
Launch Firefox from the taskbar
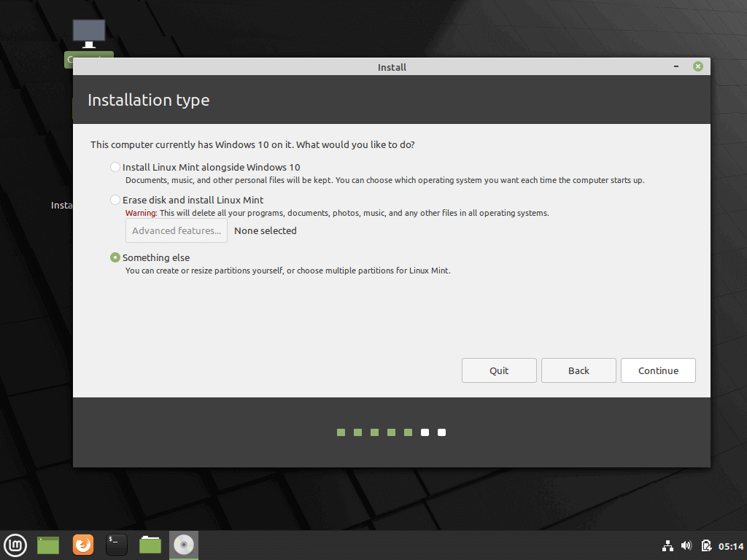(83, 545)
